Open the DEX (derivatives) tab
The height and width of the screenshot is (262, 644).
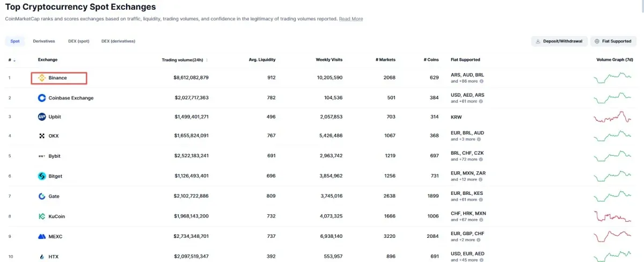(118, 41)
